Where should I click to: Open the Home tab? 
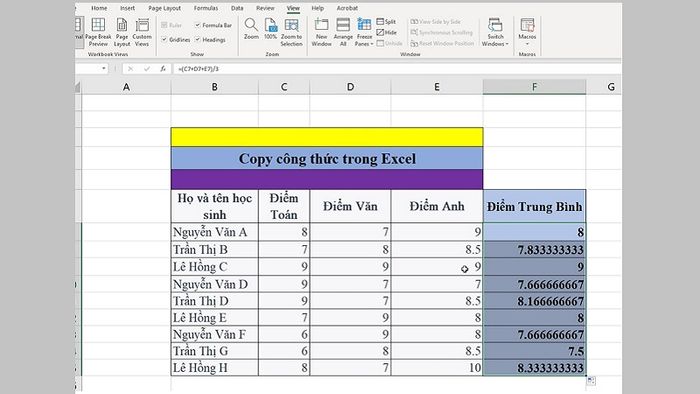pyautogui.click(x=99, y=8)
